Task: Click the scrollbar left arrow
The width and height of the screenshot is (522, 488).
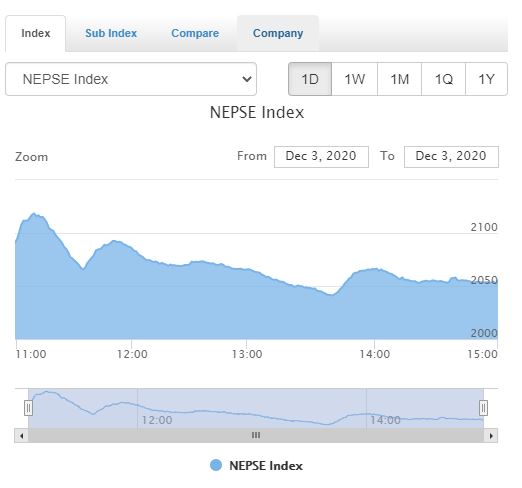Action: tap(21, 436)
